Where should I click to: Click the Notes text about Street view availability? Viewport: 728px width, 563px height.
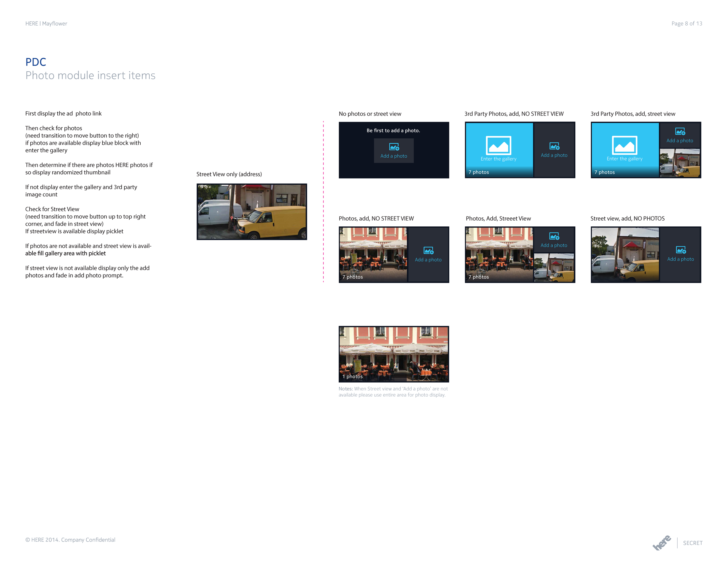[393, 392]
